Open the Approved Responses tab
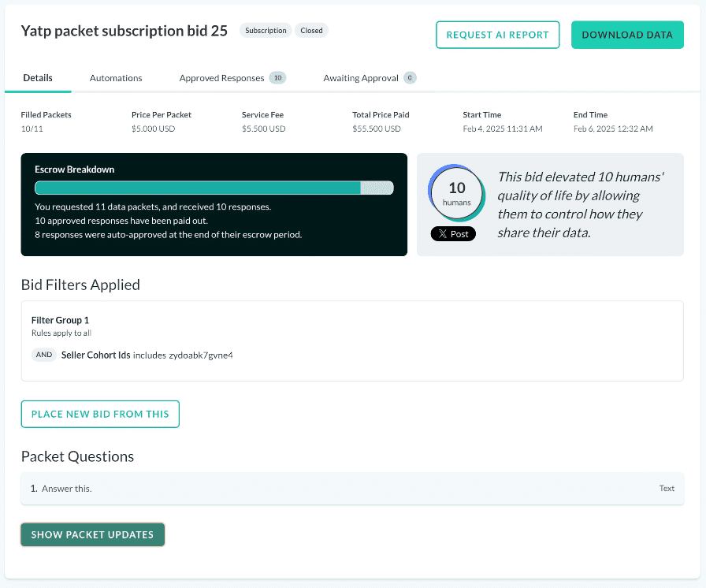The width and height of the screenshot is (706, 588). 232,78
